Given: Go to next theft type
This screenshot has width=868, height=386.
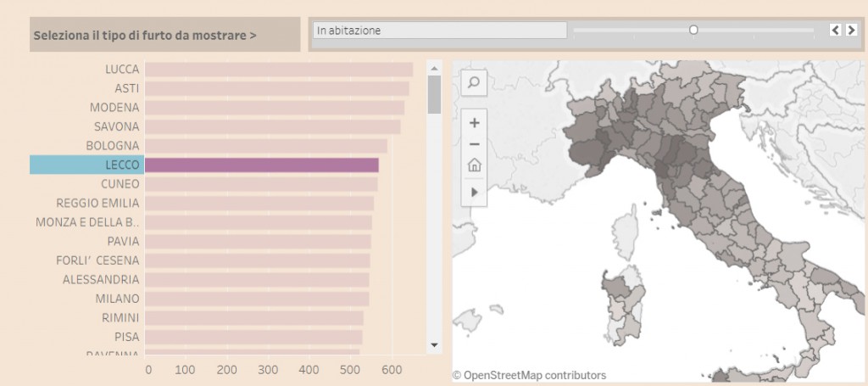Looking at the screenshot, I should (851, 30).
